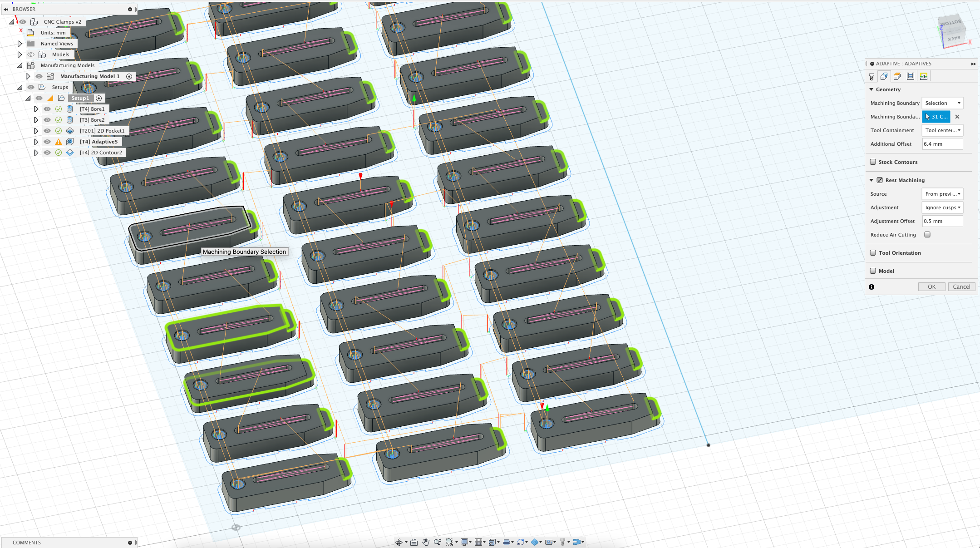Viewport: 980px width, 548px height.
Task: Open the Machining Boundary Selection dropdown
Action: pyautogui.click(x=942, y=103)
